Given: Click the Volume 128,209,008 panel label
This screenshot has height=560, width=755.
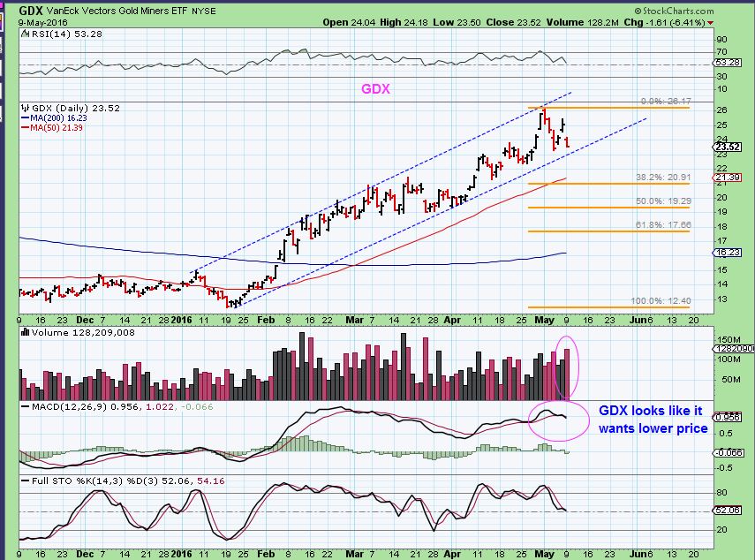Looking at the screenshot, I should point(83,332).
